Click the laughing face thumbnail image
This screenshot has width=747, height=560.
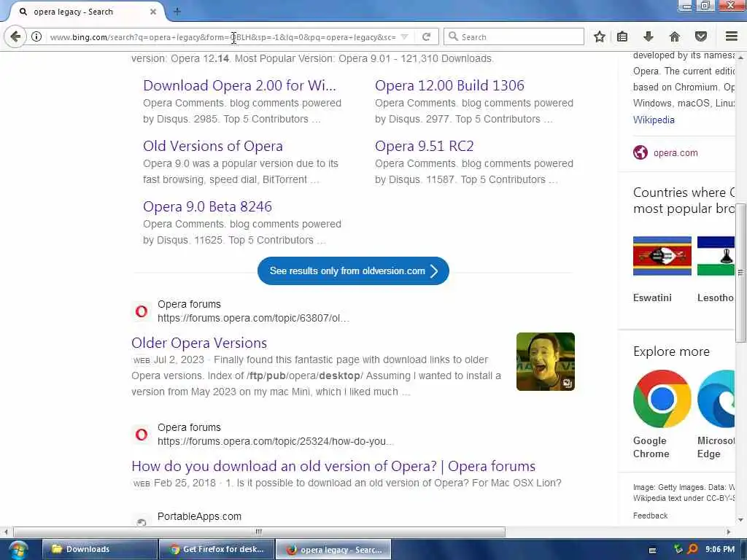(x=546, y=362)
